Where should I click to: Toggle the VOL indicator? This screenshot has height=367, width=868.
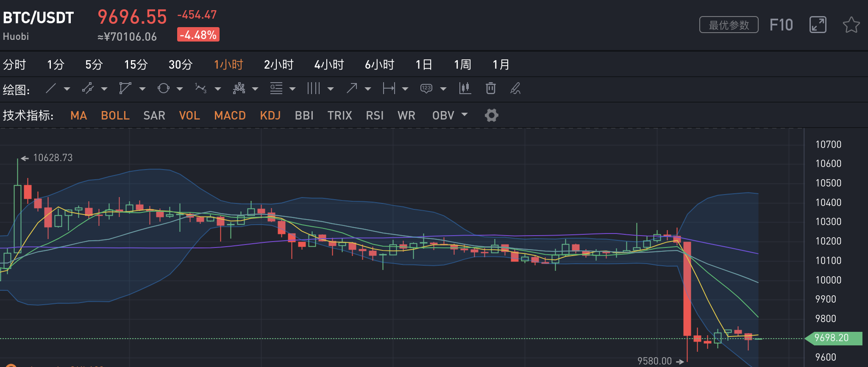[189, 115]
